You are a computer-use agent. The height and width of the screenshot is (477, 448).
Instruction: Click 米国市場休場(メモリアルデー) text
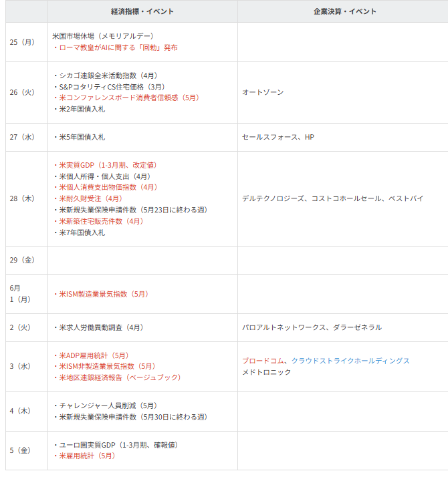(x=103, y=36)
